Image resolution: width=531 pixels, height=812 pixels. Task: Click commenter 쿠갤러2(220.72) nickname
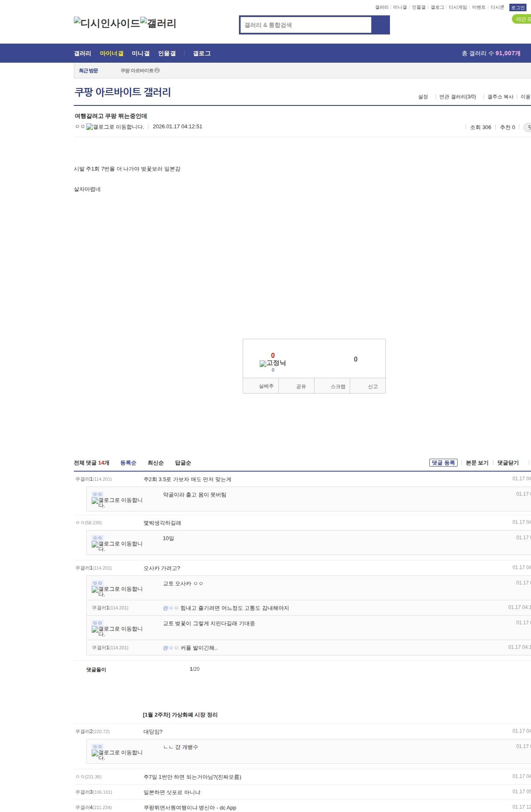click(92, 731)
